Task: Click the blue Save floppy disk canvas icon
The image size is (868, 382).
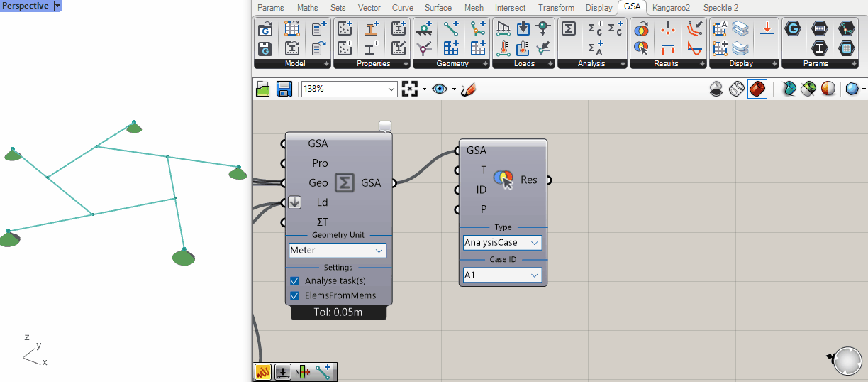Action: [x=284, y=89]
